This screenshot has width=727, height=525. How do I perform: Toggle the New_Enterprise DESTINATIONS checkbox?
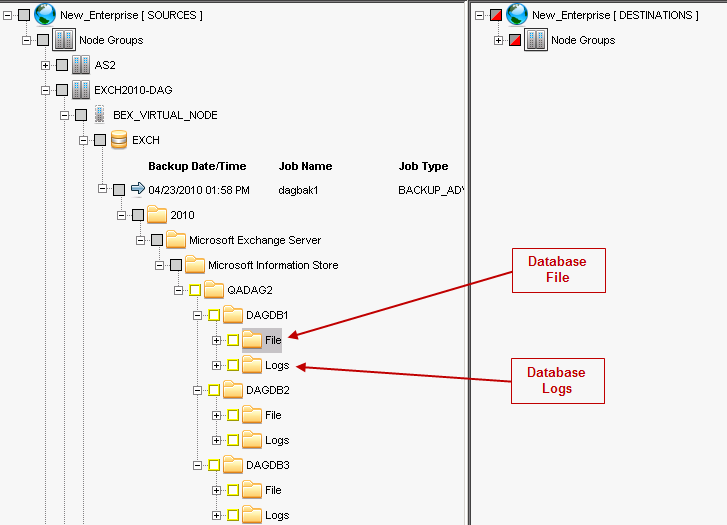(x=495, y=15)
